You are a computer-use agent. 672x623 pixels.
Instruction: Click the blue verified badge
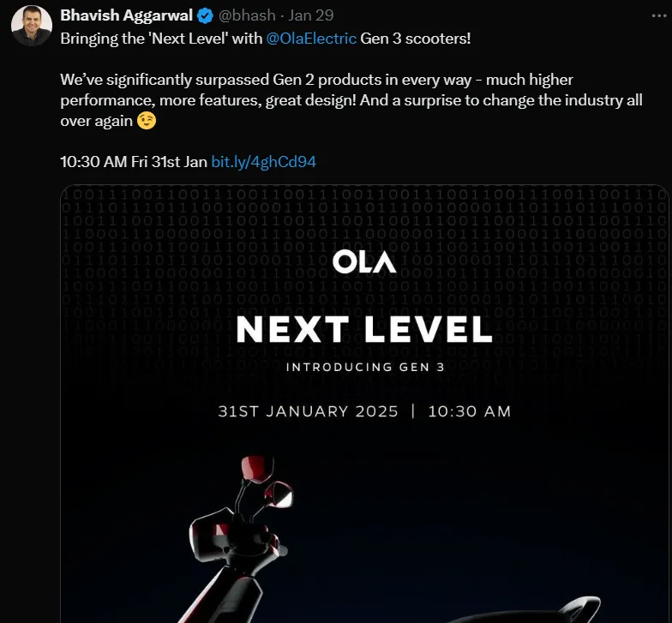(x=206, y=15)
